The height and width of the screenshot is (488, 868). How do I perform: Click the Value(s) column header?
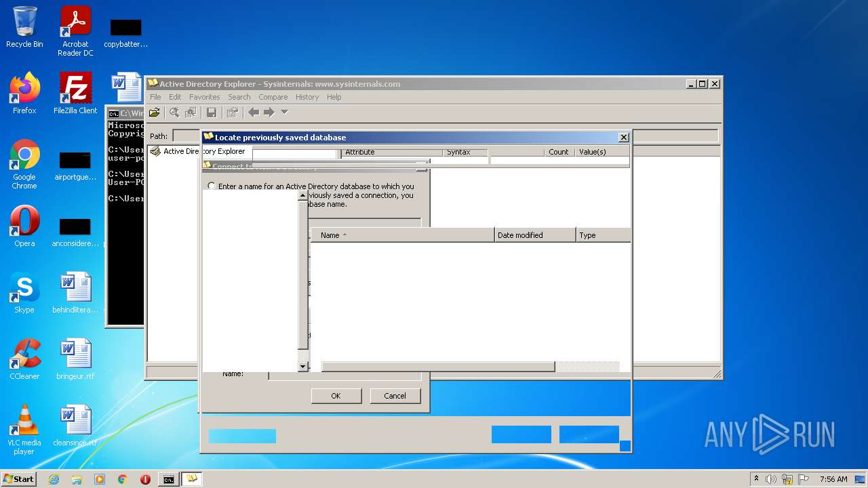point(602,152)
